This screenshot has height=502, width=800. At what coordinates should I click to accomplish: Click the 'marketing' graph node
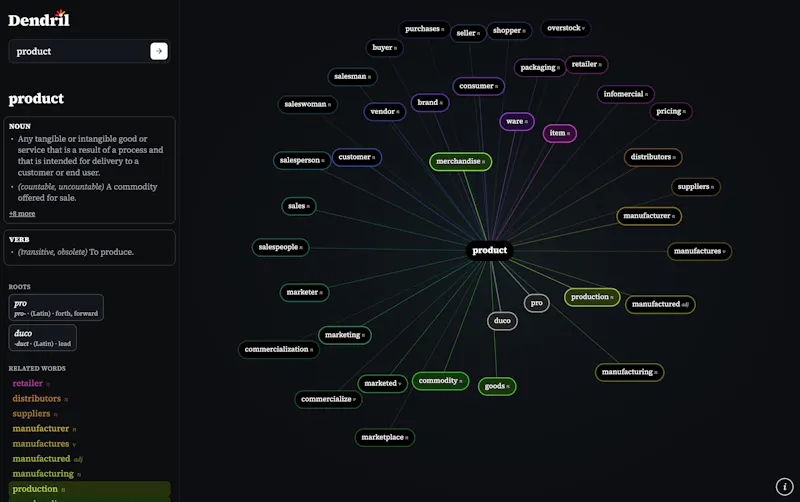pos(345,335)
